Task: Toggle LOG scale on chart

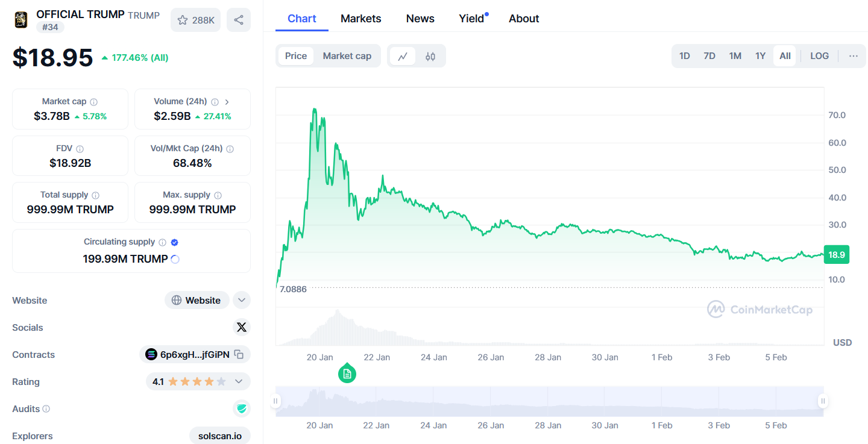Action: tap(820, 56)
